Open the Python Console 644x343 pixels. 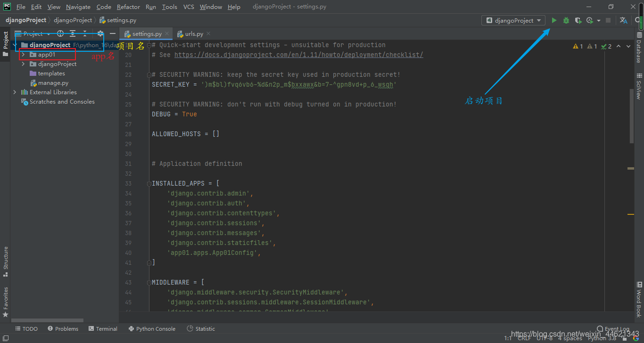[151, 329]
